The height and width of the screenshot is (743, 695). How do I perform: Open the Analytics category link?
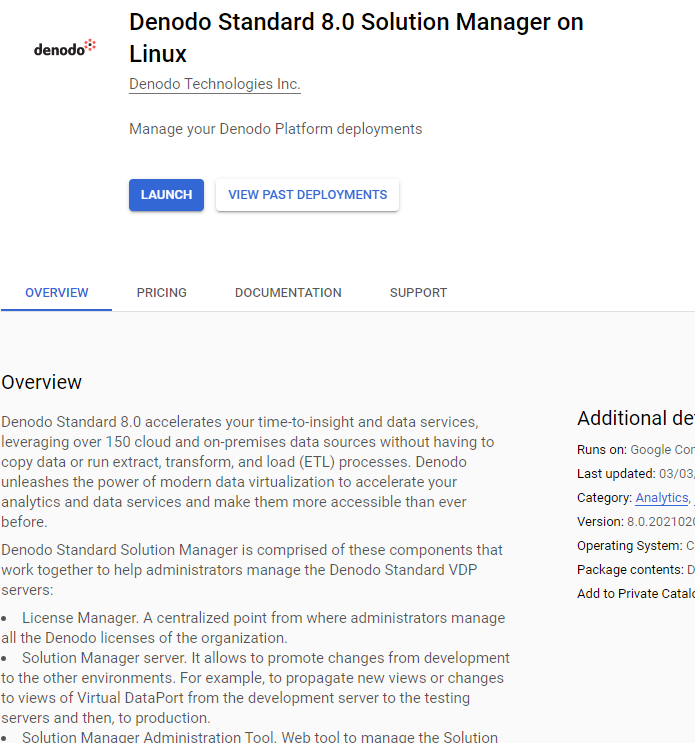[662, 498]
